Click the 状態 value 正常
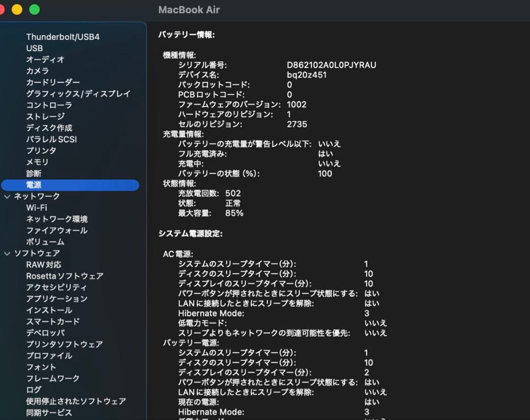The width and height of the screenshot is (530, 420). (233, 204)
